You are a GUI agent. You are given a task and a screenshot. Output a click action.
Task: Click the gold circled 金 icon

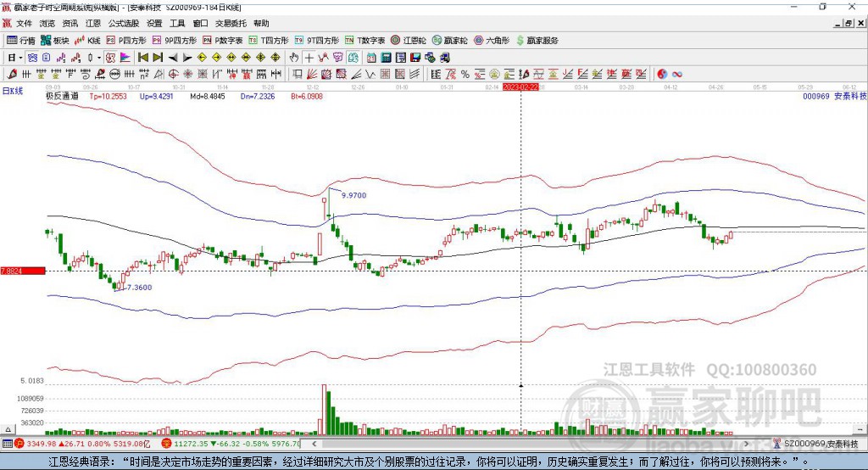click(494, 75)
